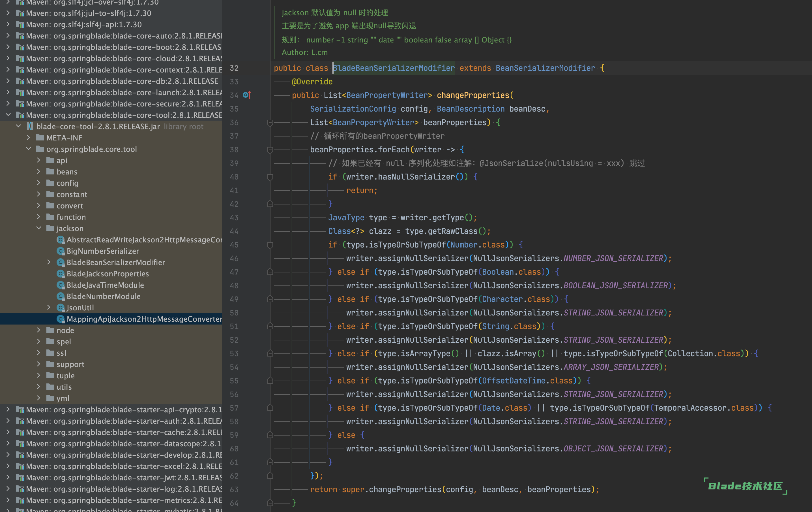Click the fold end marker on line 64
812x512 pixels.
coord(270,503)
